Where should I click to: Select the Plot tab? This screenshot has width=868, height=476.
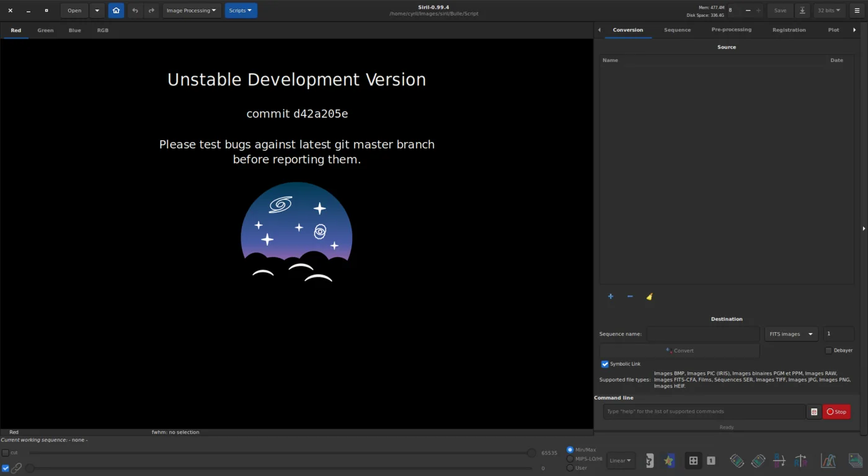pos(834,30)
